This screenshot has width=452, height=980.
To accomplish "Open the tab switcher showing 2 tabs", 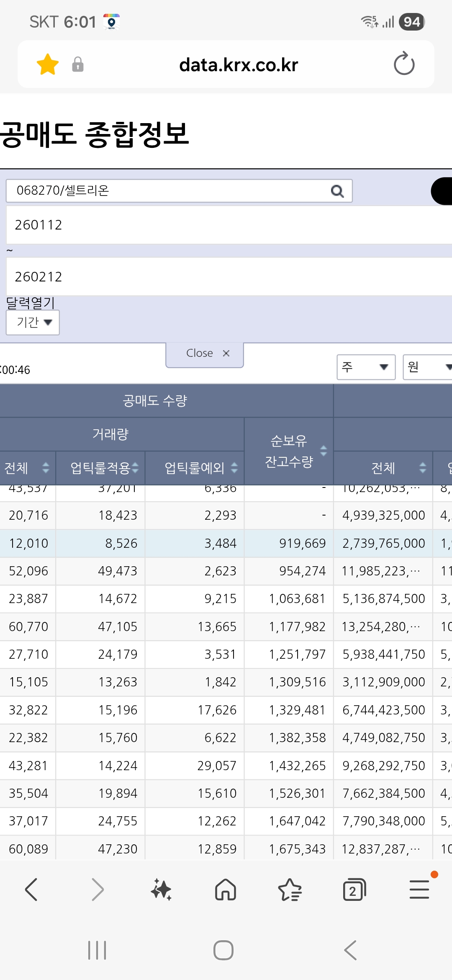I will click(x=354, y=890).
